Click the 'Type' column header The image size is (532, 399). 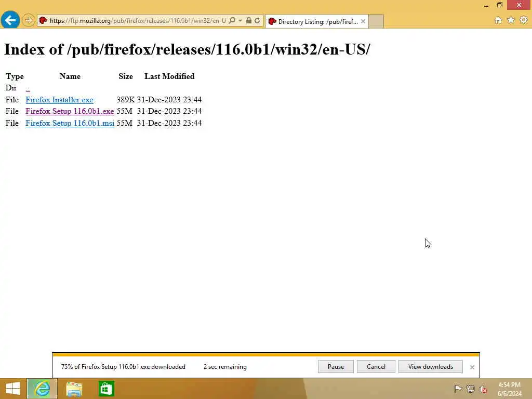point(15,76)
